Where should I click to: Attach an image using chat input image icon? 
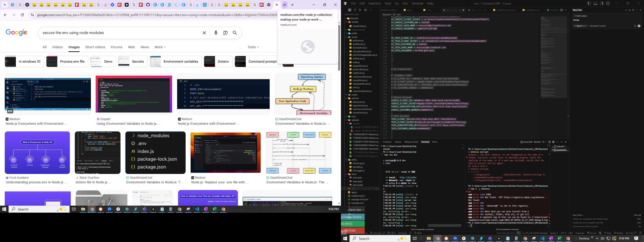(x=635, y=26)
